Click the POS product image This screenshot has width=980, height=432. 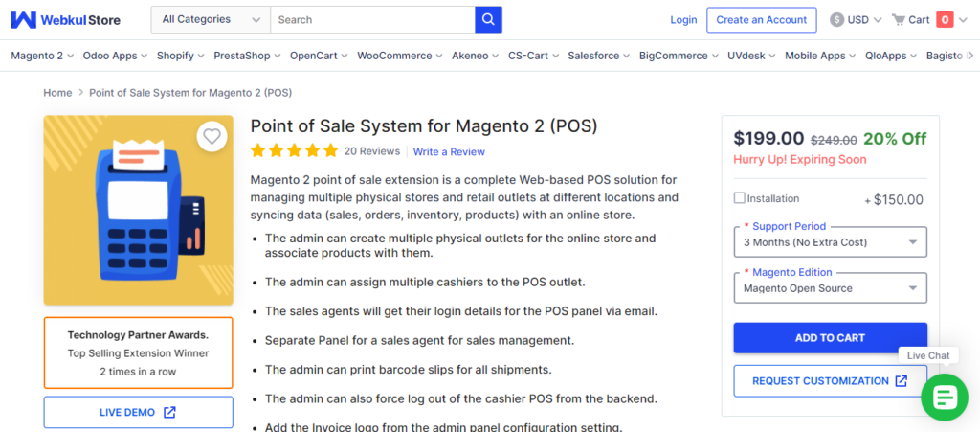point(138,210)
